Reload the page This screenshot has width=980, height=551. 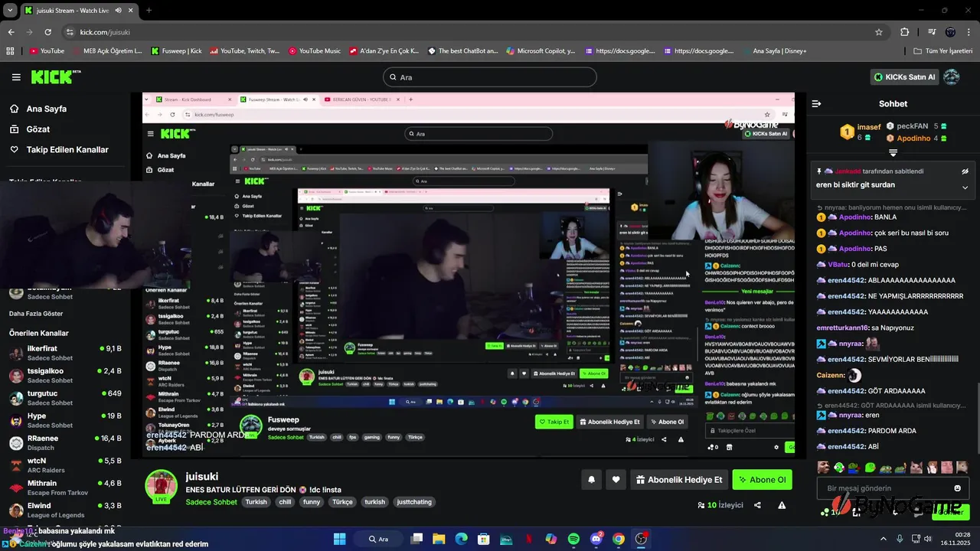click(x=47, y=32)
